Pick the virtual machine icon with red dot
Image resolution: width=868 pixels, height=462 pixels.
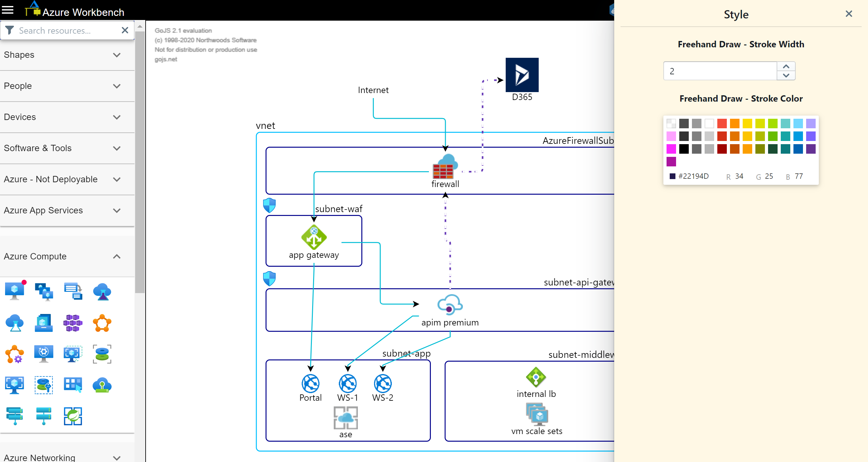pos(15,291)
